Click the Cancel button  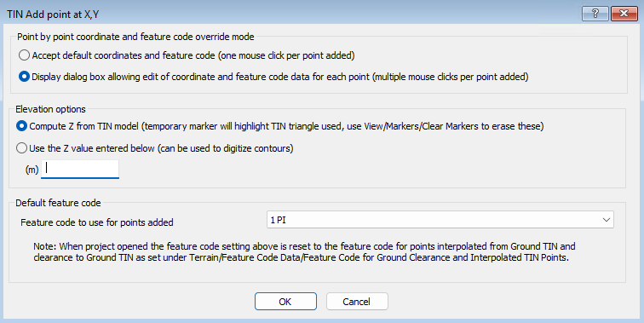click(357, 301)
